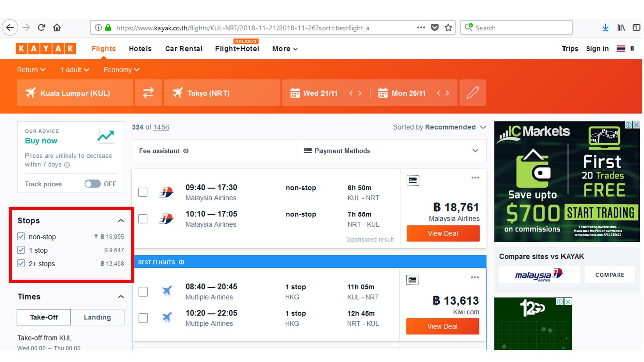Open departure date Wed 21/11 picker
644x362 pixels.
(x=314, y=93)
